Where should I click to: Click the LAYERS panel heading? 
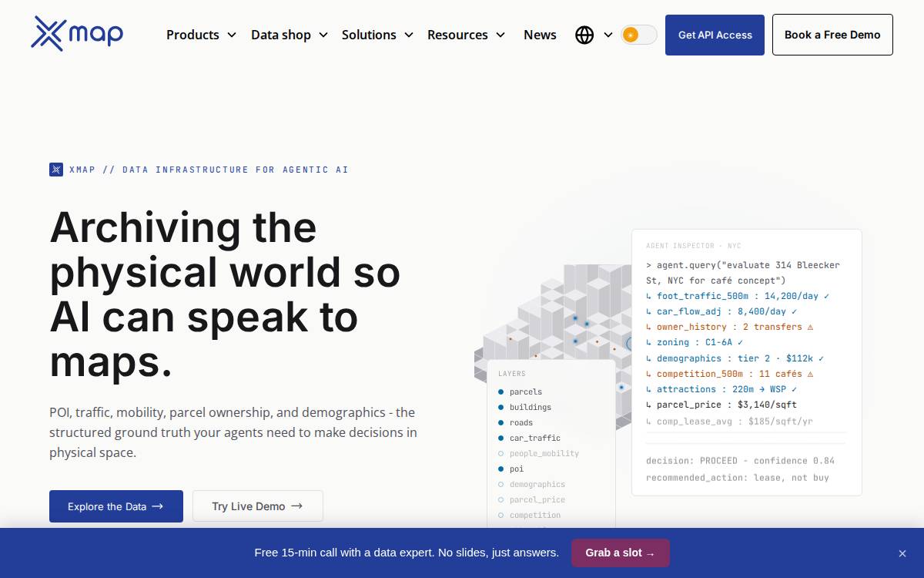pos(512,374)
